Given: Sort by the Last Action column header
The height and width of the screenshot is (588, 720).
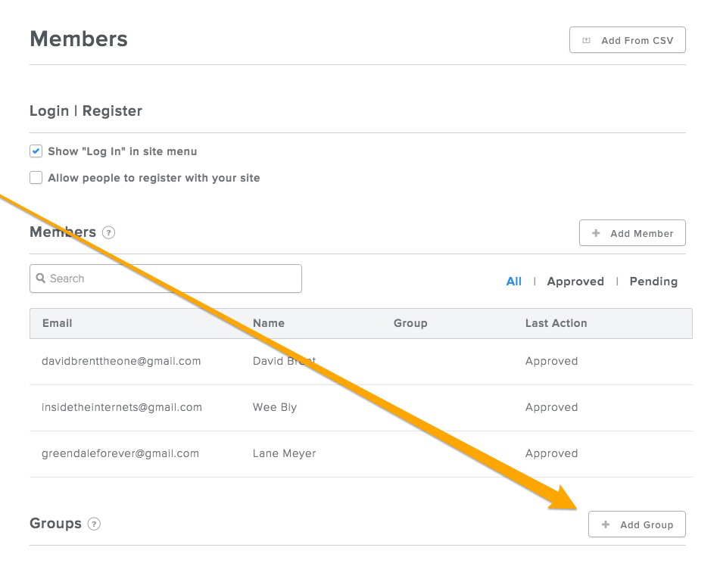Looking at the screenshot, I should coord(556,323).
